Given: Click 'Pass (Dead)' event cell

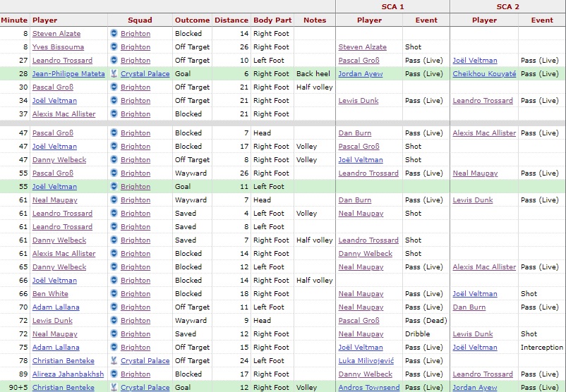Looking at the screenshot, I should pos(426,320).
